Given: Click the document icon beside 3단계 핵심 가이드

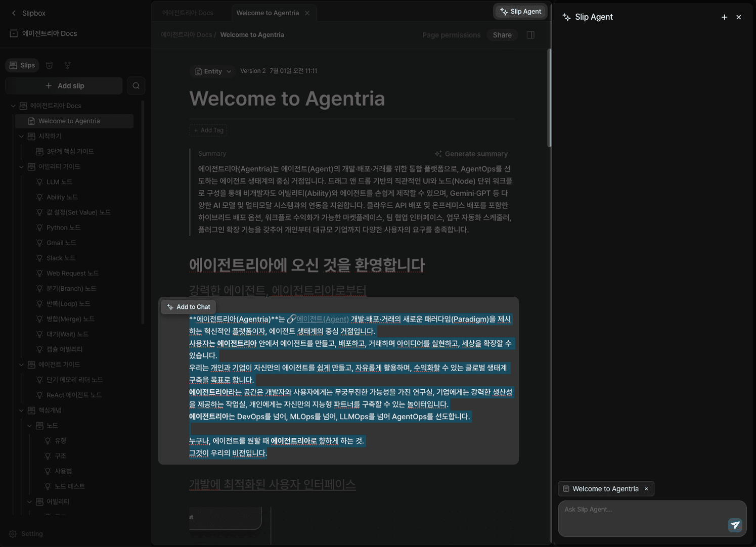Looking at the screenshot, I should point(39,152).
